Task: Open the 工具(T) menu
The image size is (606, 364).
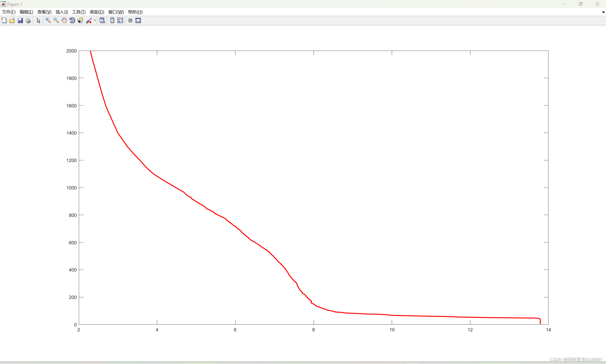Action: click(79, 12)
